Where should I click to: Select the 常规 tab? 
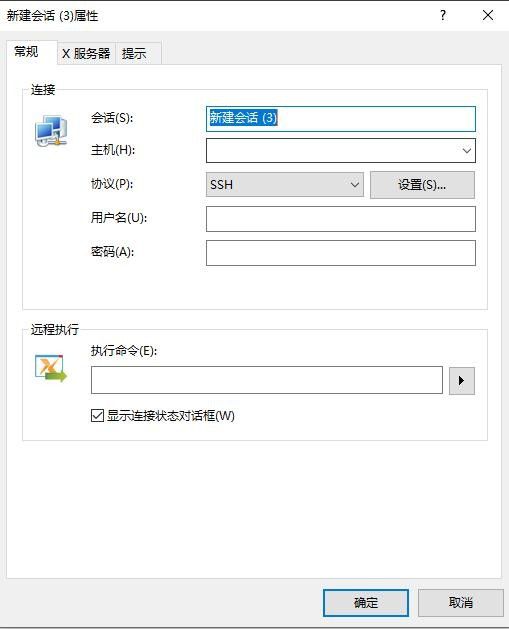[x=26, y=52]
